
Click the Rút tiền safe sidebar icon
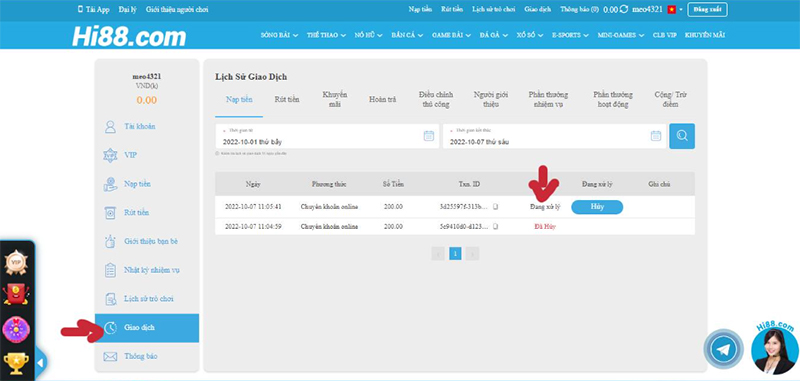click(x=110, y=213)
